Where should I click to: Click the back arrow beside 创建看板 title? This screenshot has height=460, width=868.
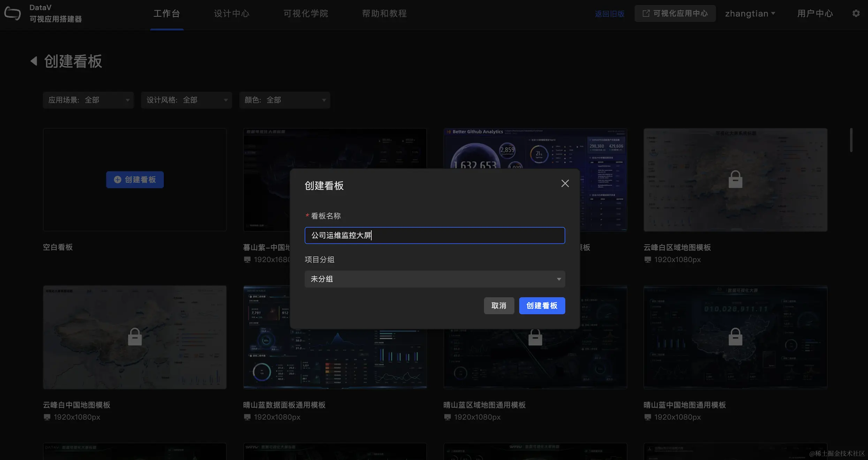tap(34, 61)
